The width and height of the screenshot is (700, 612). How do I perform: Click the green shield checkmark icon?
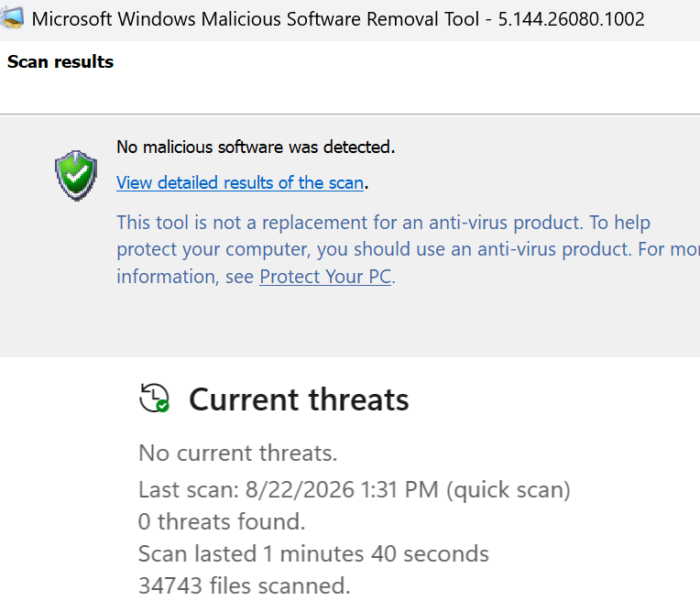76,175
